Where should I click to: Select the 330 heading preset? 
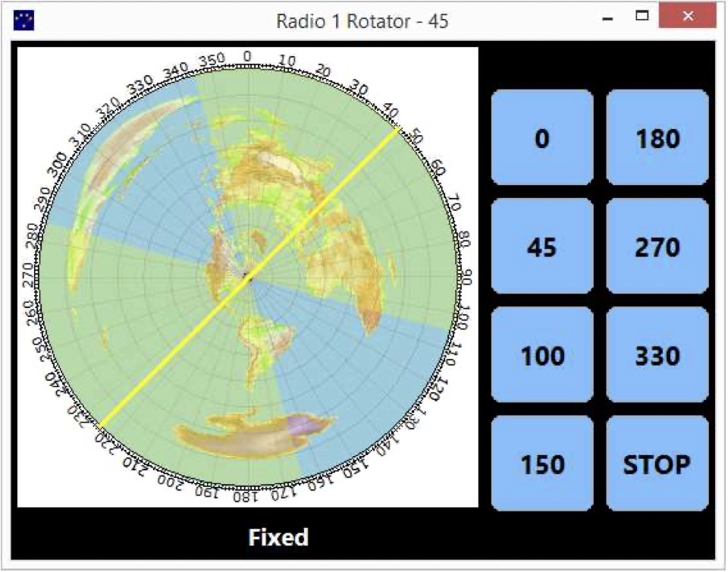pos(657,355)
